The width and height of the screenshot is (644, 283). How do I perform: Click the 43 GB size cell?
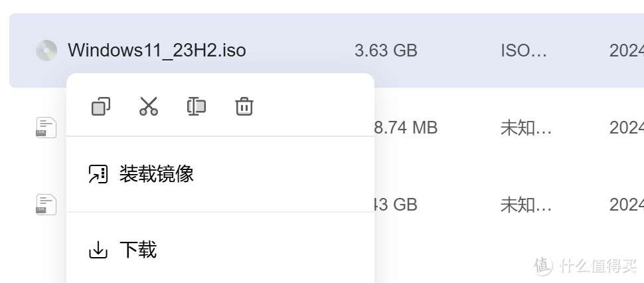coord(396,204)
